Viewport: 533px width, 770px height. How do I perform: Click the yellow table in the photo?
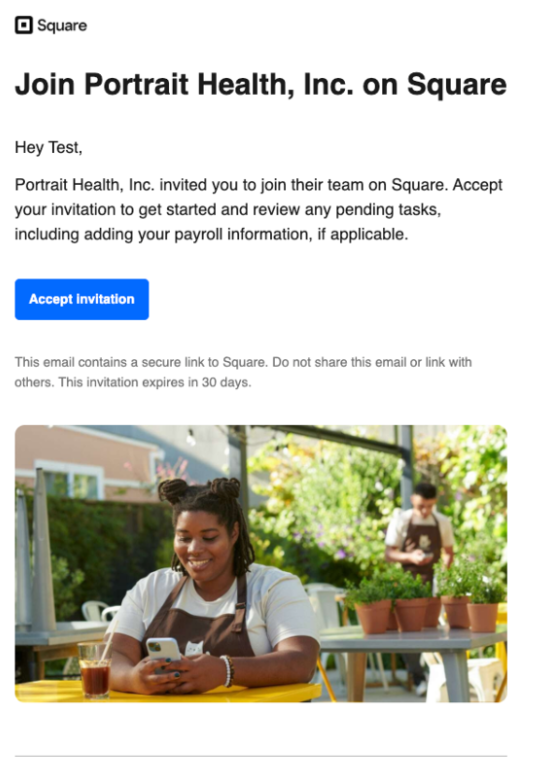167,692
